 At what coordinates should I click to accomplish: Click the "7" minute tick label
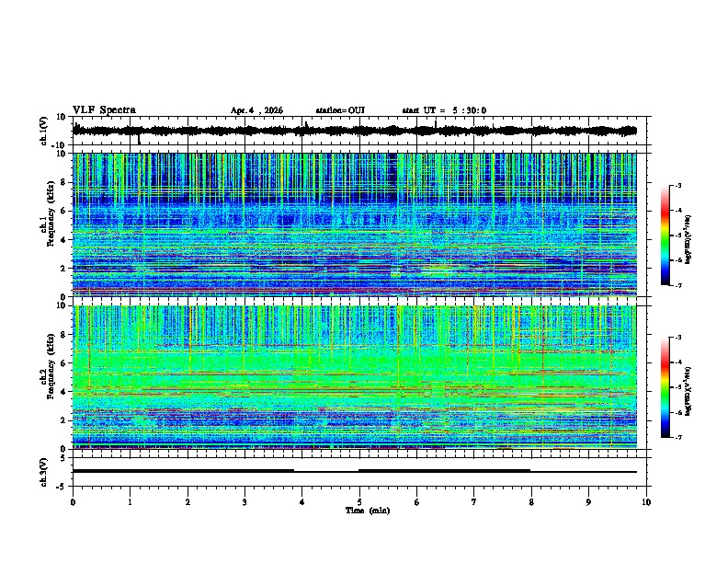(x=474, y=502)
